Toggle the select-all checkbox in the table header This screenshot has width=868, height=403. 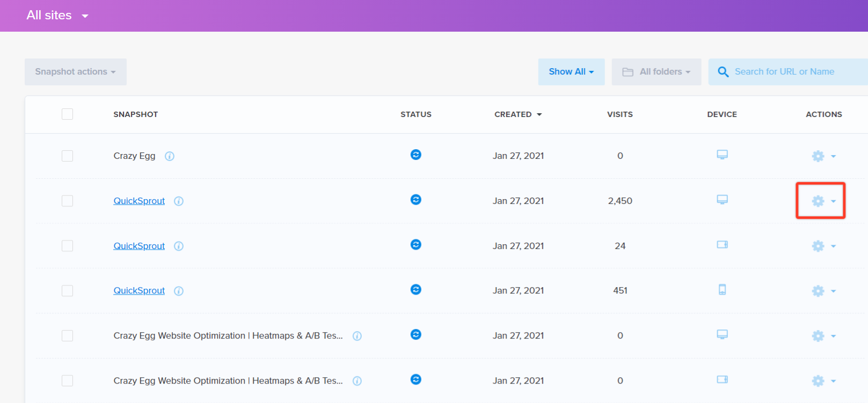67,114
